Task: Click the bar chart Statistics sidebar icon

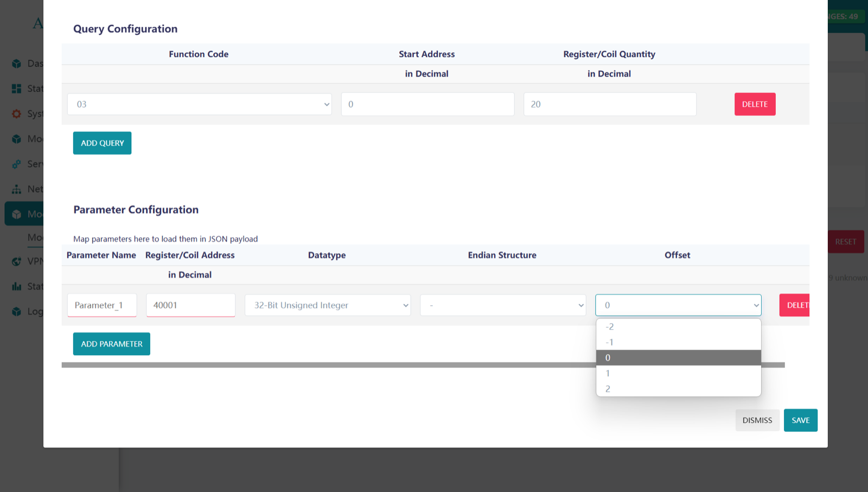Action: pos(17,286)
